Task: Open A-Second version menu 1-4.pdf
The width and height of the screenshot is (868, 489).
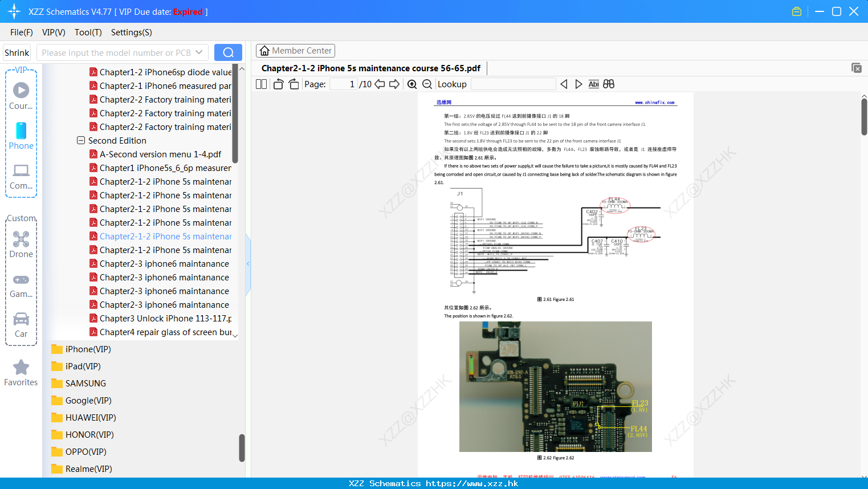Action: (x=156, y=154)
